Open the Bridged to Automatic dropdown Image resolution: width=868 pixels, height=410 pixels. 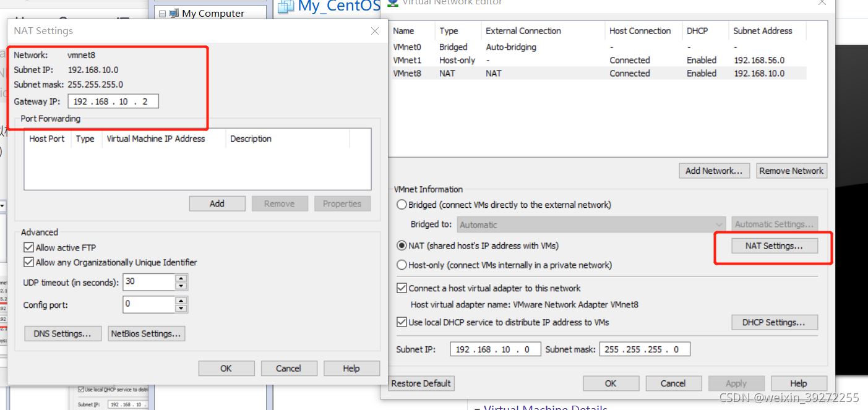(591, 224)
